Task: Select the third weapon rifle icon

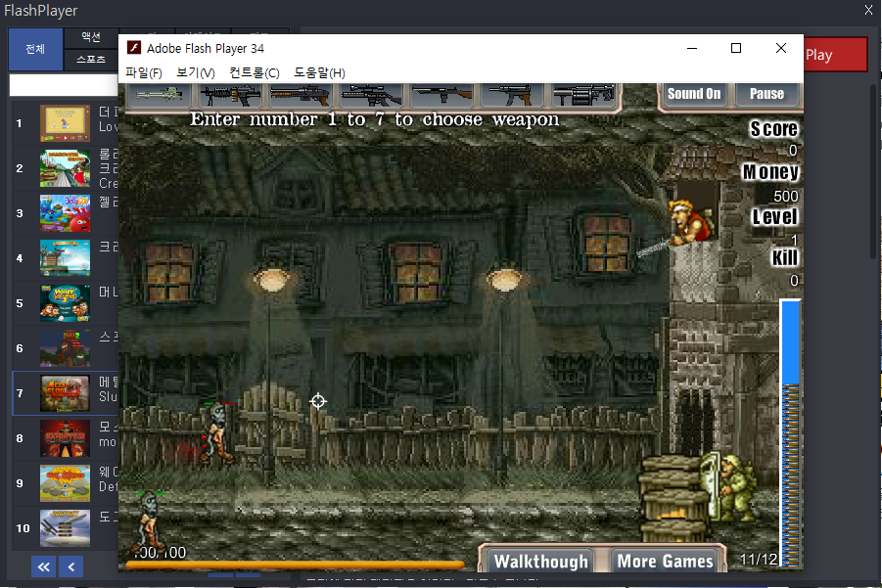Action: pos(300,95)
